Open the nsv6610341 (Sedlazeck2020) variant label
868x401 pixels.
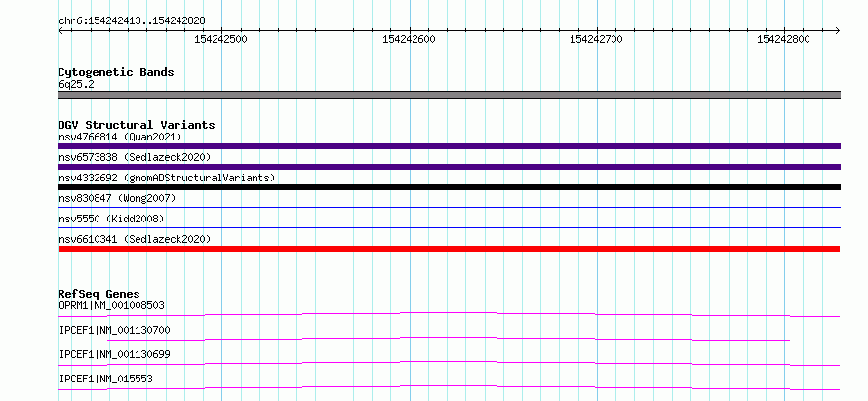135,239
